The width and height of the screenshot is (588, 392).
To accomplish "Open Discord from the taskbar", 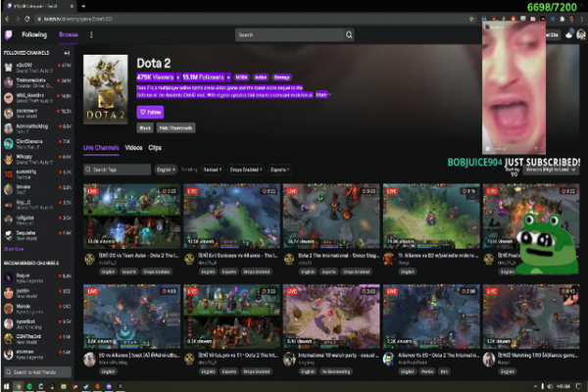I will tap(109, 386).
